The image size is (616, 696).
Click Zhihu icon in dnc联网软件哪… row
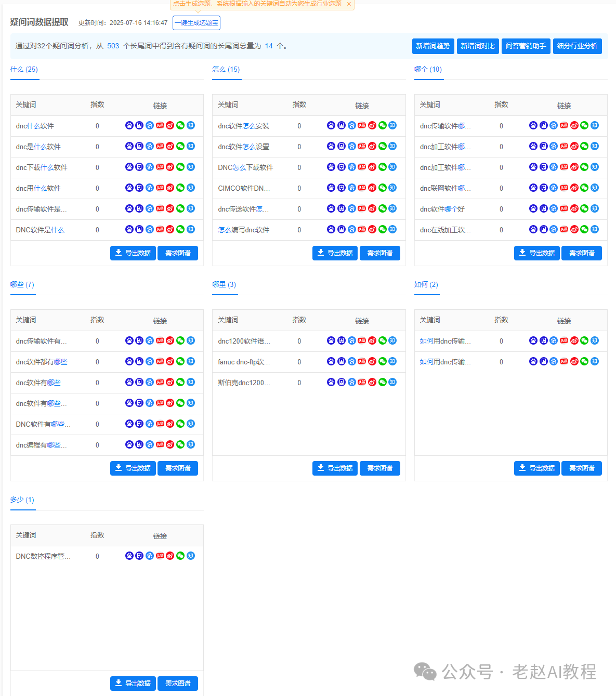(595, 188)
